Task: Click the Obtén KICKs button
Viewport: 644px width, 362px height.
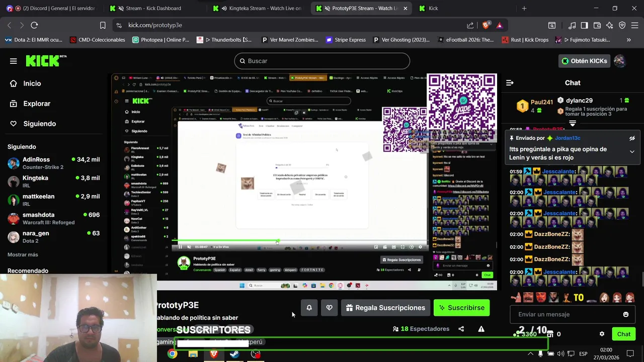Action: [584, 61]
